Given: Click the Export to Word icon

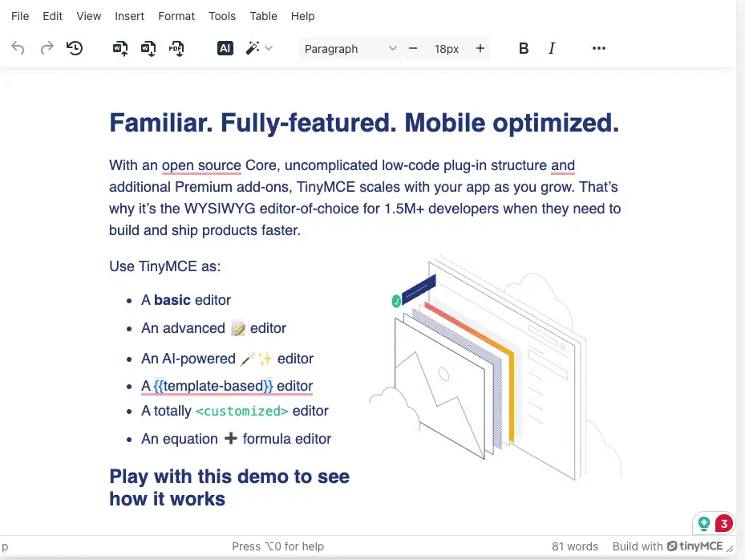Looking at the screenshot, I should point(148,48).
